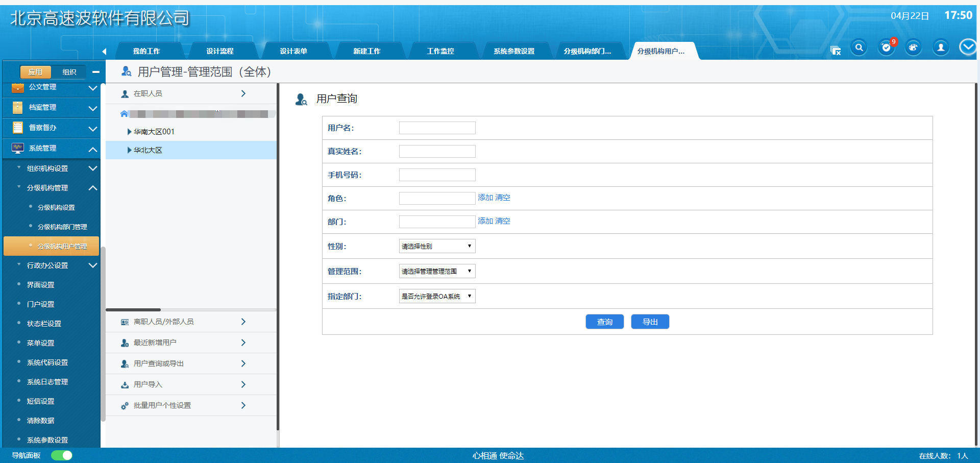
Task: Open 清除数据 in sidebar
Action: 41,421
